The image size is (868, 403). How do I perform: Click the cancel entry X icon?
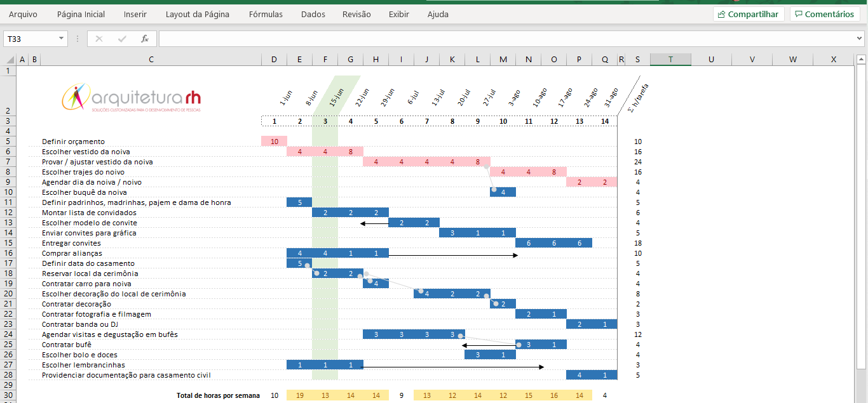pyautogui.click(x=98, y=39)
